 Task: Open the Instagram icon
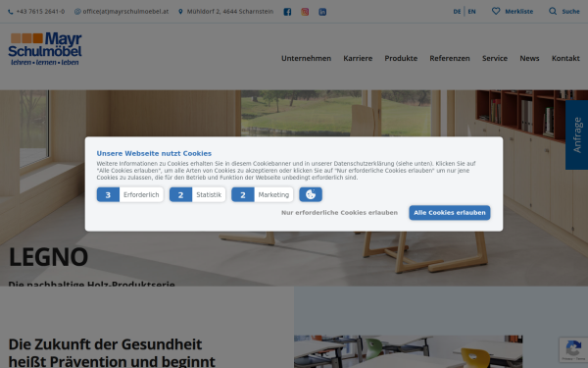point(305,12)
